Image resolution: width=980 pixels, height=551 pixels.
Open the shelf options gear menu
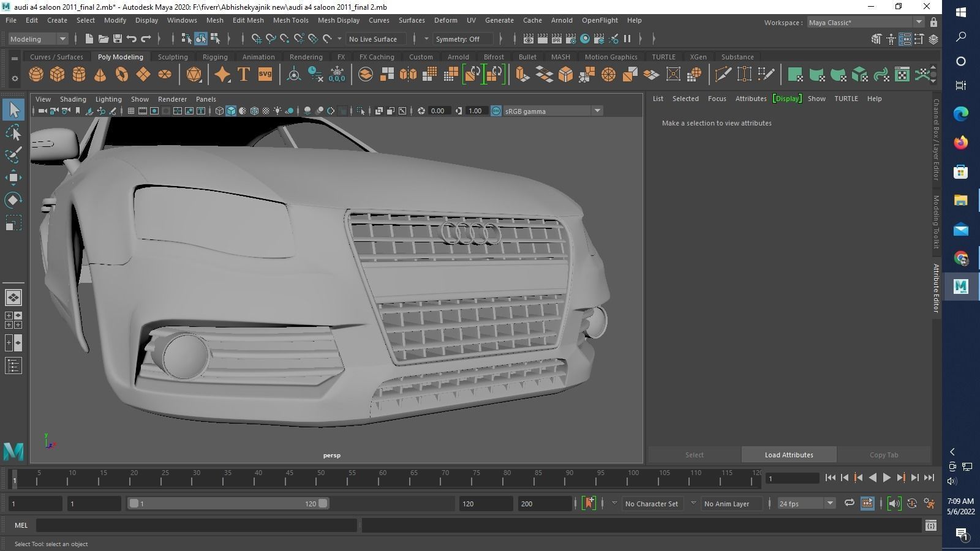[x=15, y=78]
